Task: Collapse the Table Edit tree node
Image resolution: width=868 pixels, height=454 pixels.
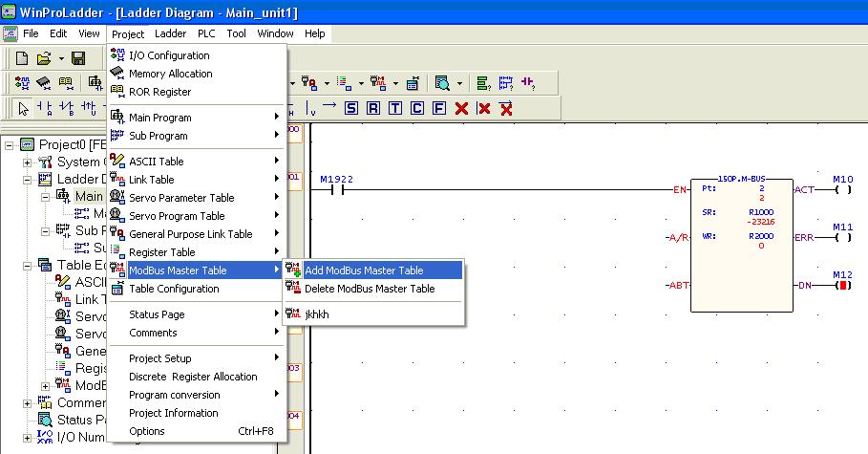Action: (27, 266)
